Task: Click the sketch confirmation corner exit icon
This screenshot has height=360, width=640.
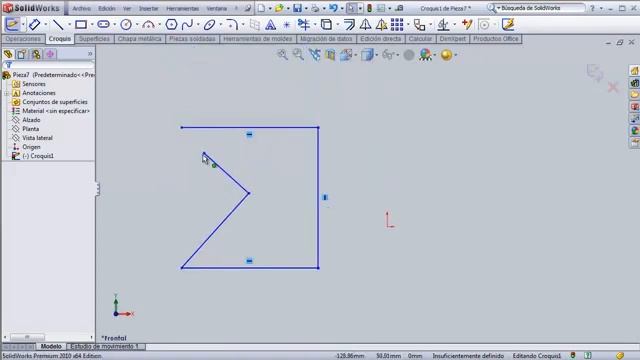Action: click(595, 73)
